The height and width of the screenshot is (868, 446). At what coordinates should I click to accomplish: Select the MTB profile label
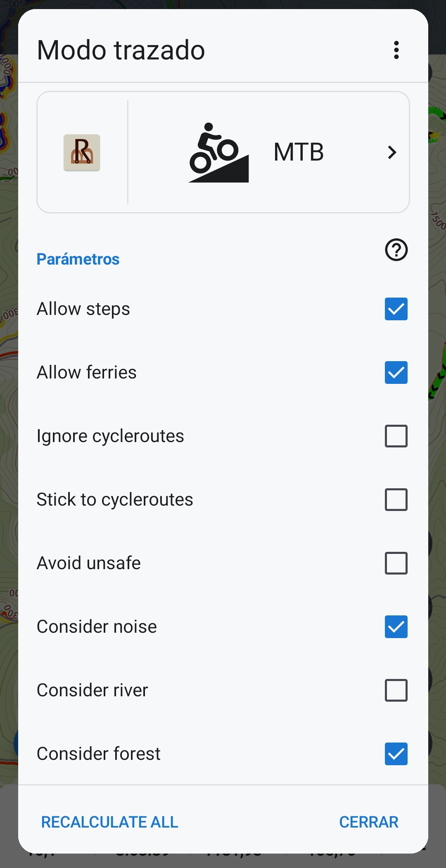[298, 152]
